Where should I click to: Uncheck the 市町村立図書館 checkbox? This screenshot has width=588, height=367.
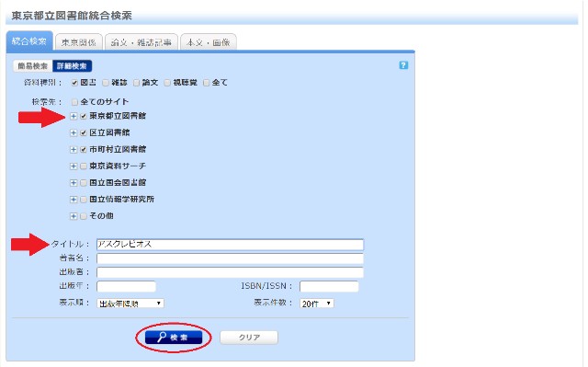[x=84, y=150]
